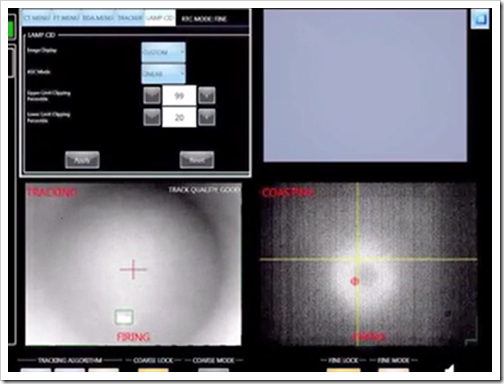Click the button under FINE MODE
This screenshot has width=504, height=384.
click(393, 370)
